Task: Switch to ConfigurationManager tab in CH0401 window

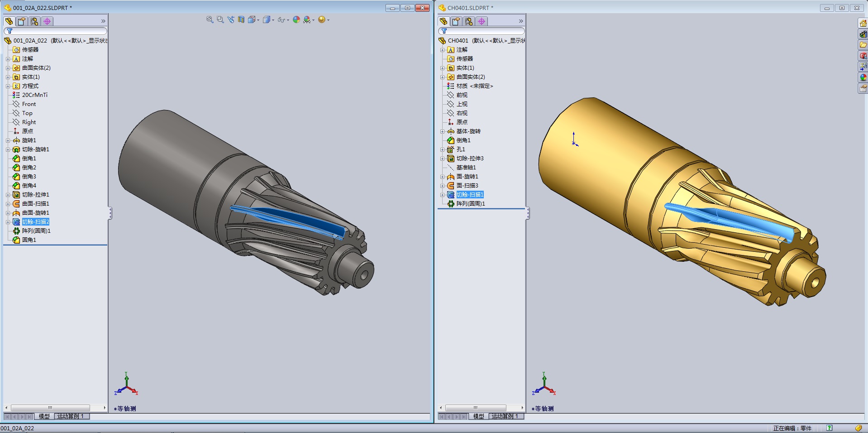Action: tap(469, 21)
